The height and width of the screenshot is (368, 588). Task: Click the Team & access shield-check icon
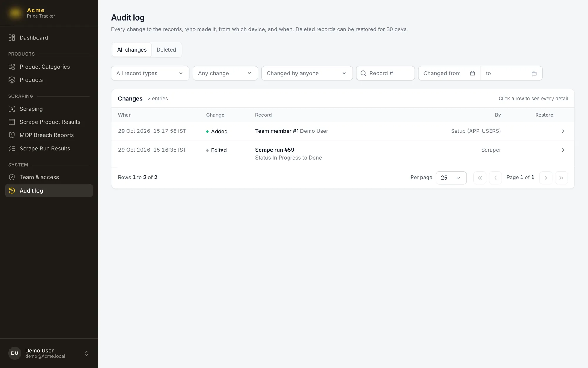tap(12, 177)
